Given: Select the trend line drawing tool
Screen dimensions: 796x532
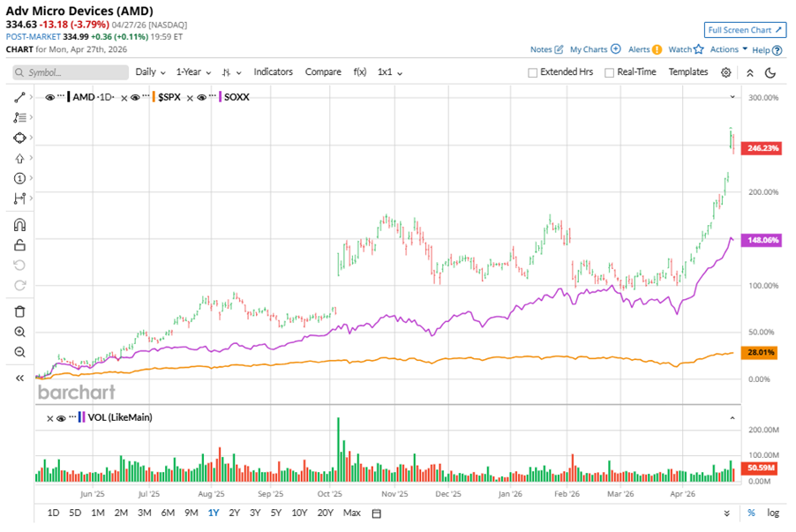Looking at the screenshot, I should point(19,97).
